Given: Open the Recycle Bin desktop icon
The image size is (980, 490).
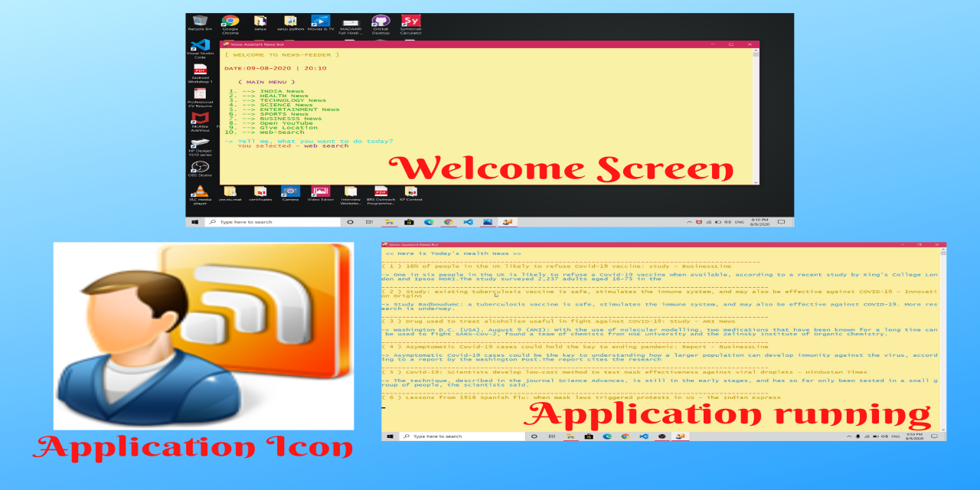Looking at the screenshot, I should (200, 24).
